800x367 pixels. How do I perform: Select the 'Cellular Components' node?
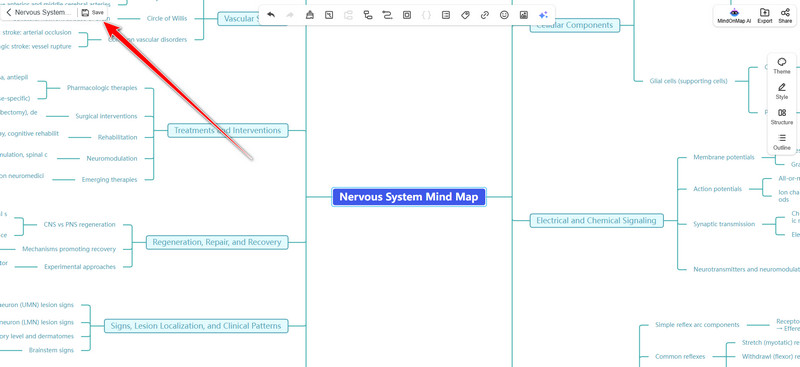574,25
